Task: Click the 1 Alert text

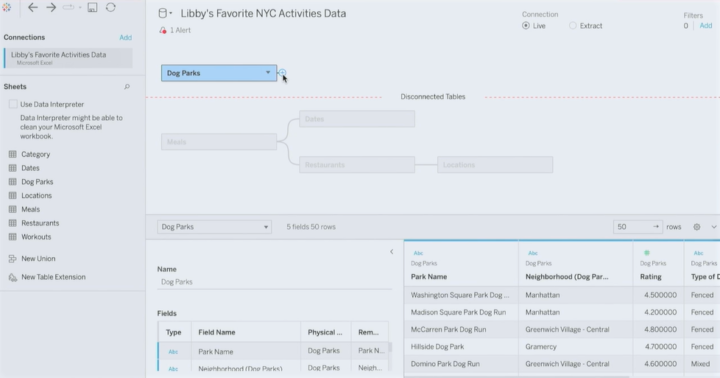Action: pos(180,30)
